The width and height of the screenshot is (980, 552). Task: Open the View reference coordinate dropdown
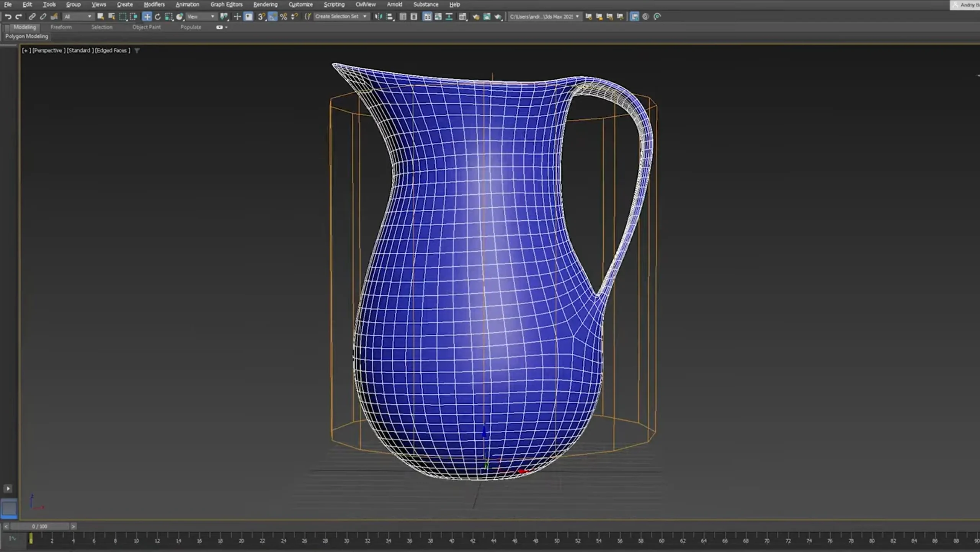(x=201, y=16)
